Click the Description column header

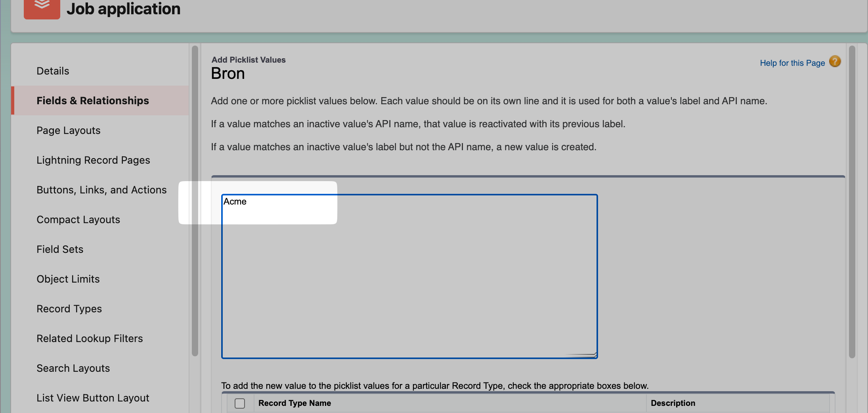[673, 403]
